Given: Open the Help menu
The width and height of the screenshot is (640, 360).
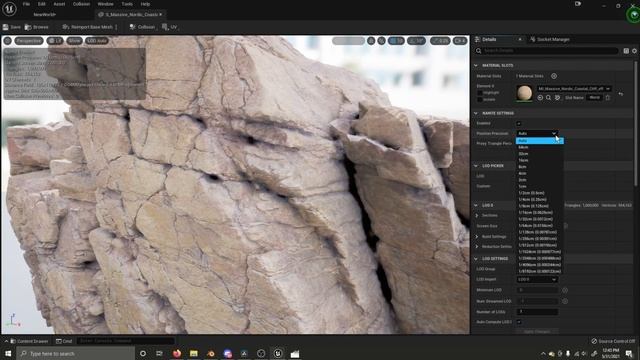Looking at the screenshot, I should coord(145,4).
